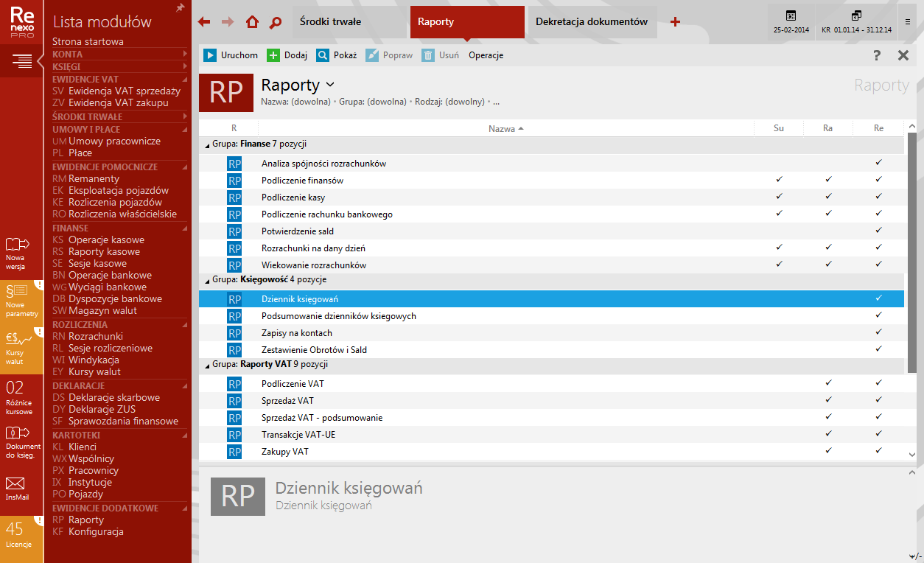Image resolution: width=924 pixels, height=563 pixels.
Task: Click the search magnifier icon
Action: click(276, 22)
